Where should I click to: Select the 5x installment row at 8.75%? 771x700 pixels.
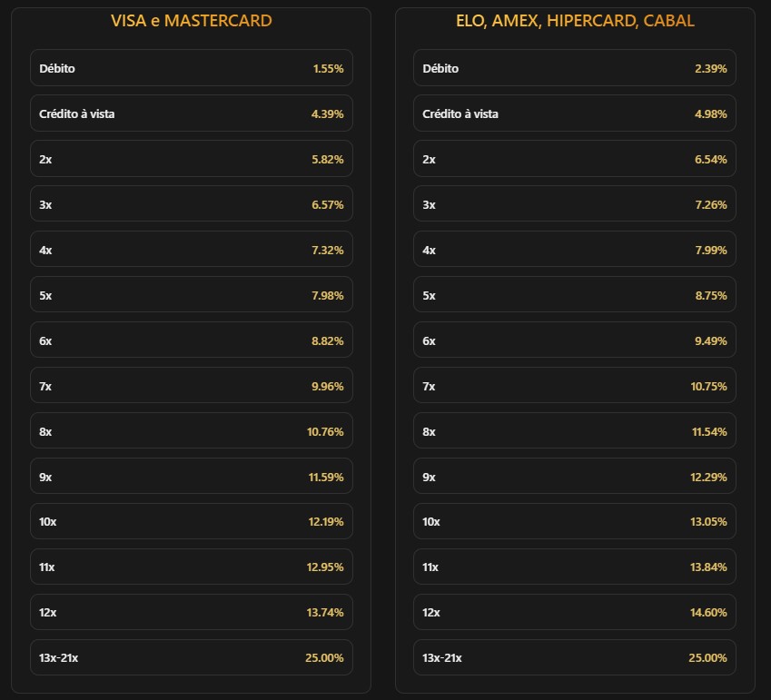coord(575,295)
